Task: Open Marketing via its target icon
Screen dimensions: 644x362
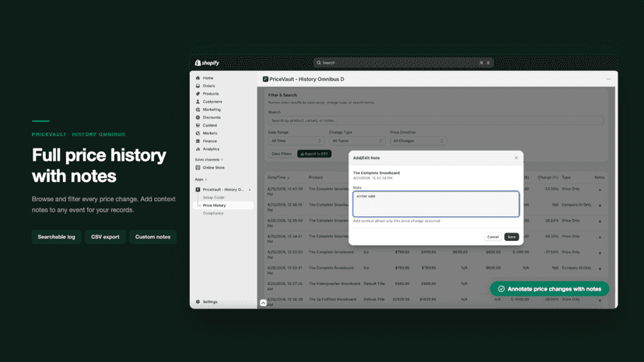Action: tap(198, 110)
